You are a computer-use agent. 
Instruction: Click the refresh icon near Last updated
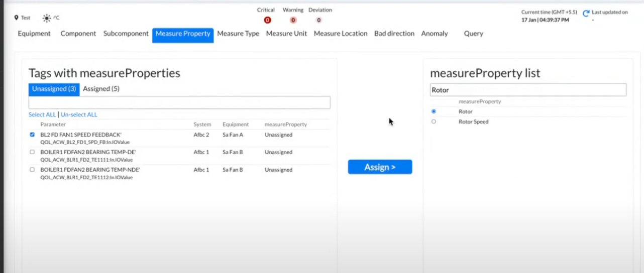click(x=586, y=14)
